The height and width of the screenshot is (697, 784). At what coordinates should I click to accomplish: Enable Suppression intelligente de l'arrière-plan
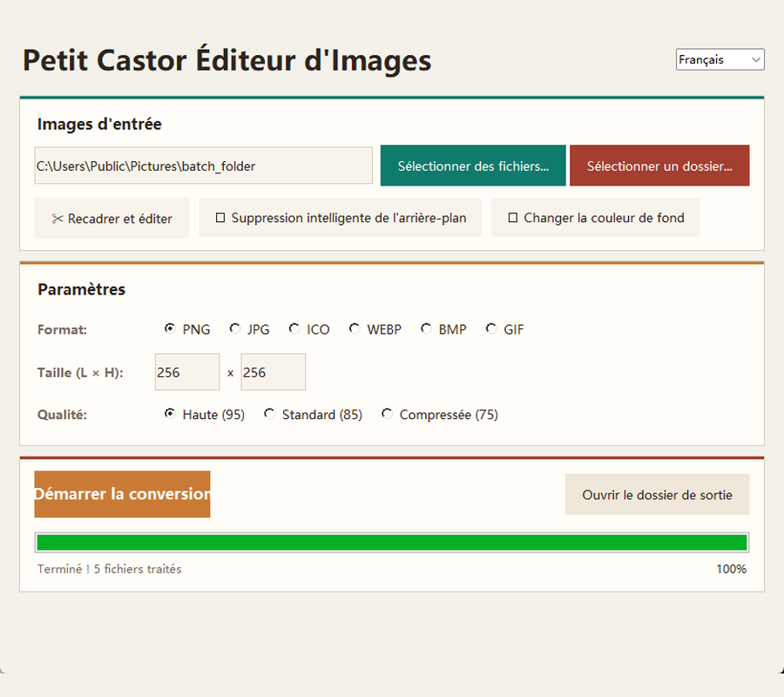pyautogui.click(x=341, y=218)
